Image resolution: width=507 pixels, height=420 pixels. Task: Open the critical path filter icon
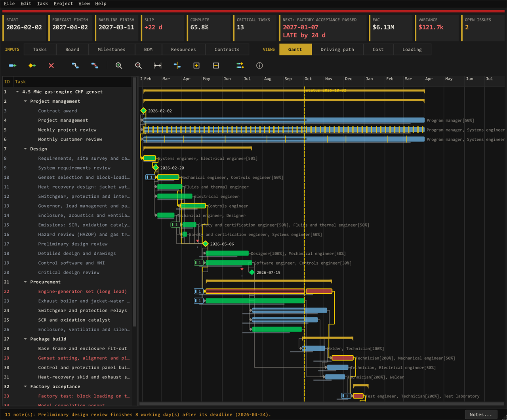click(240, 65)
